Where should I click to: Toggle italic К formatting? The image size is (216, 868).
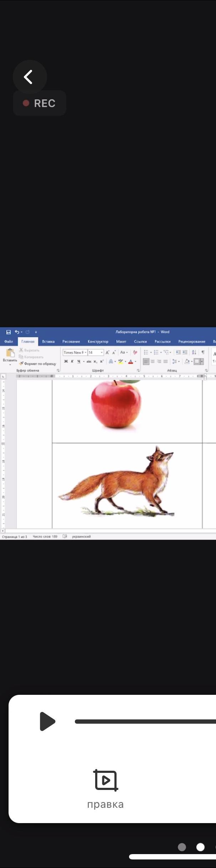click(72, 361)
